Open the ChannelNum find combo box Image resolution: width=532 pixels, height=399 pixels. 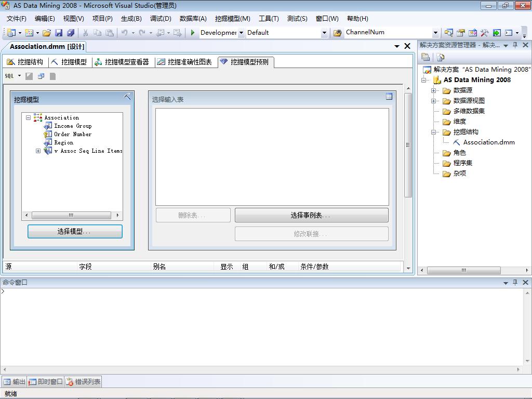coord(436,33)
